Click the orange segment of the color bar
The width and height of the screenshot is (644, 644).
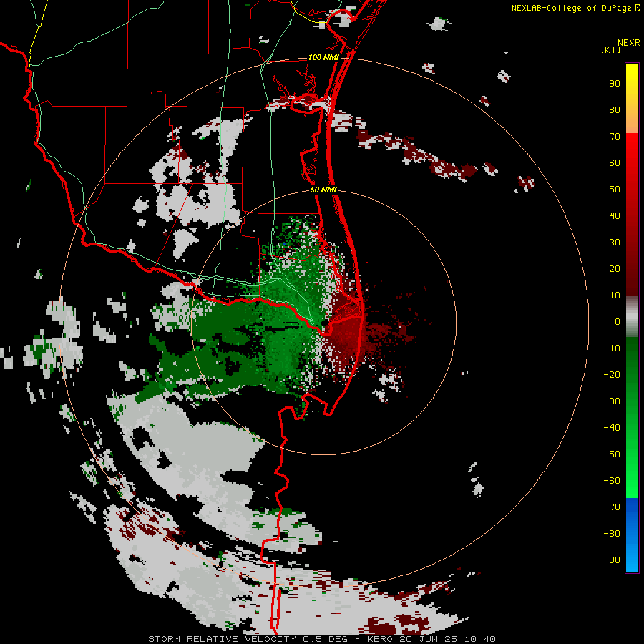tap(632, 122)
